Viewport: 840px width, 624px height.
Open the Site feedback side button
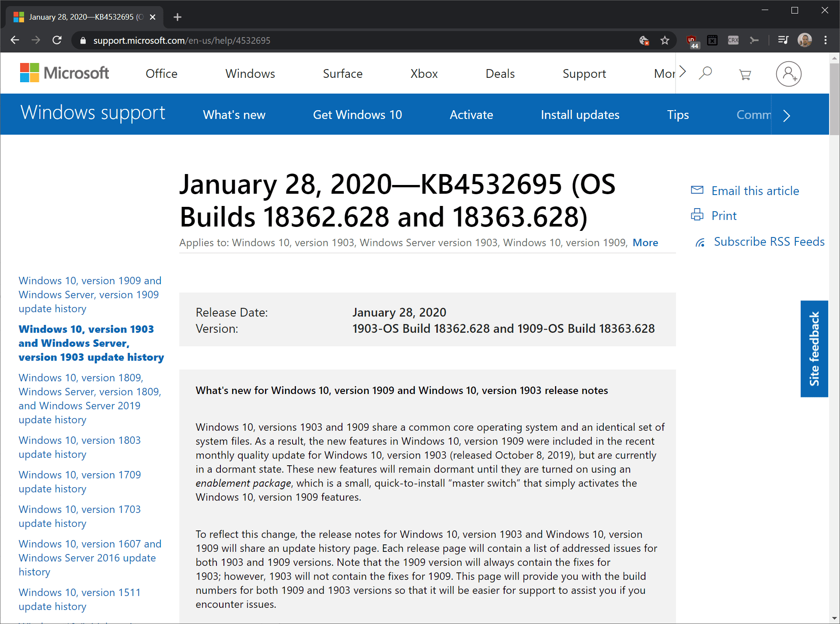coord(814,349)
